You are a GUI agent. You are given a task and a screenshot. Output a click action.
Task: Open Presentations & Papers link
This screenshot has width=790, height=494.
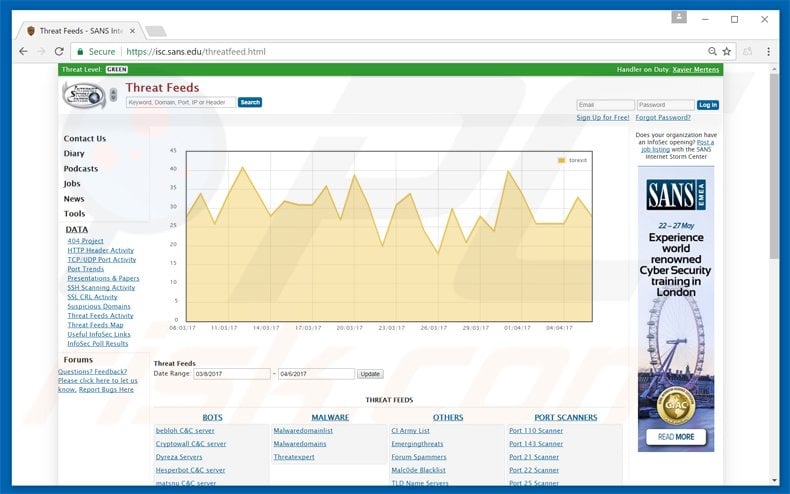click(x=103, y=278)
